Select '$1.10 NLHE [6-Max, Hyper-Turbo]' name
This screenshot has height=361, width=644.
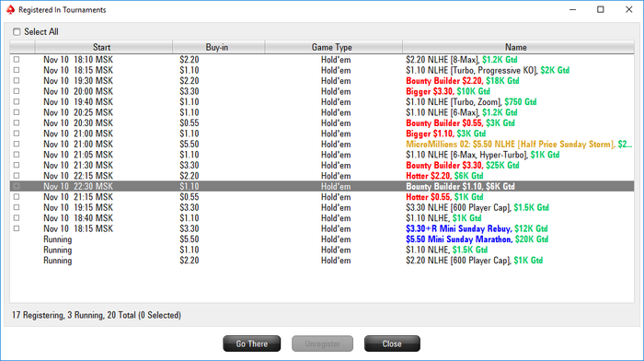click(x=466, y=155)
